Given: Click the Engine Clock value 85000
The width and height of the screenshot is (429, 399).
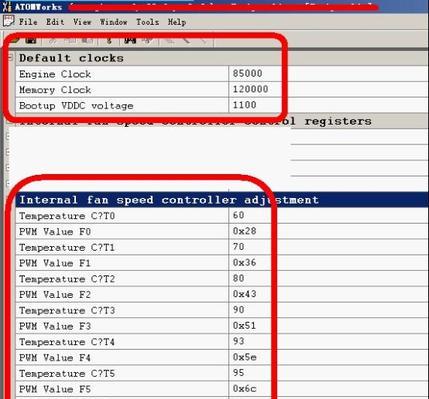Looking at the screenshot, I should coord(248,73).
